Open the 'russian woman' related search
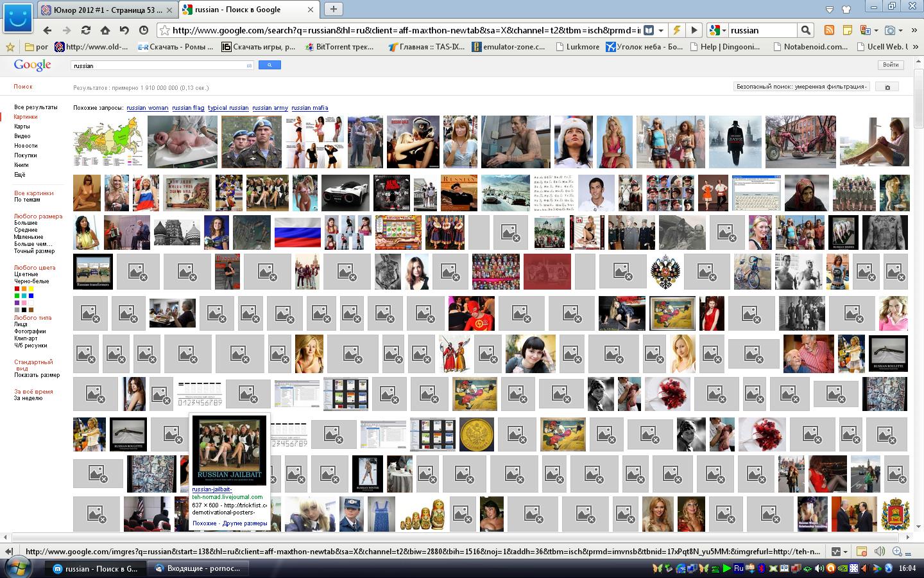 pos(147,108)
